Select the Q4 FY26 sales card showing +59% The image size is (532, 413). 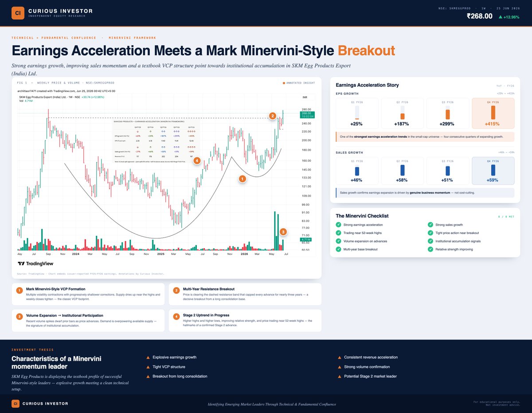pyautogui.click(x=493, y=171)
